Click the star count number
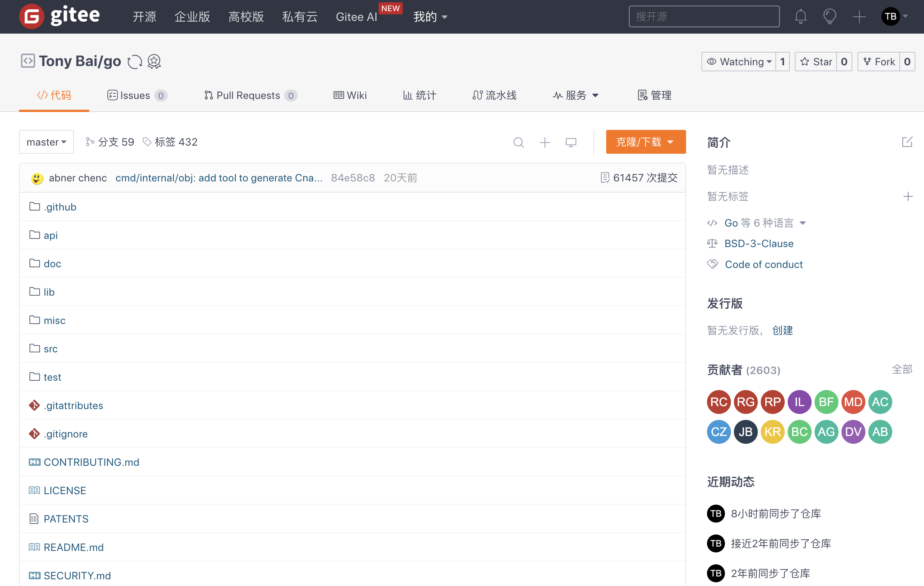The height and width of the screenshot is (586, 924). click(844, 61)
